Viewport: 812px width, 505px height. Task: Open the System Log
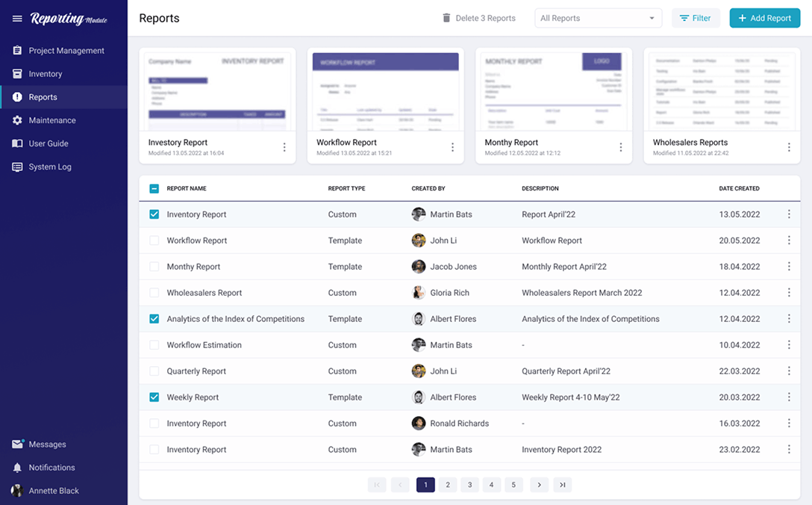click(x=52, y=166)
